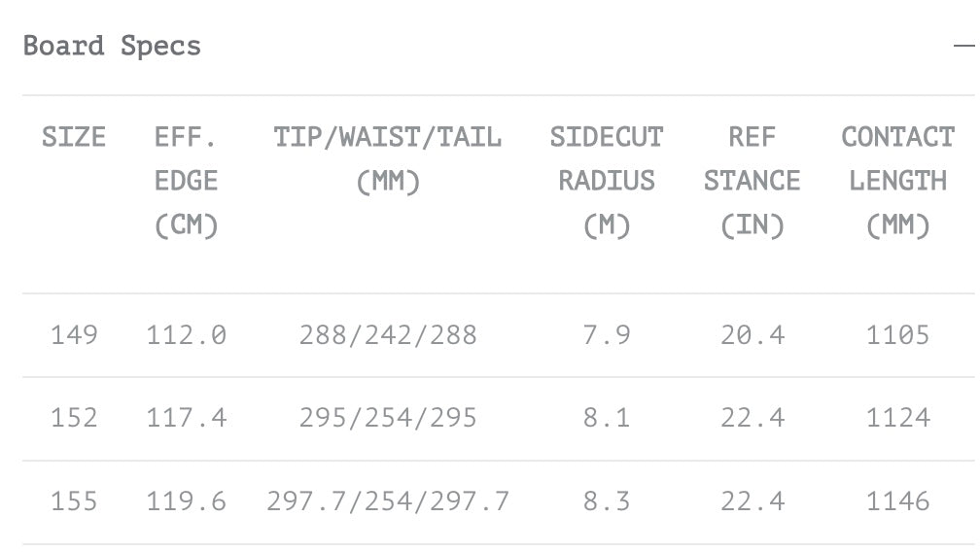980x552 pixels.
Task: Click the 149 size row cell
Action: point(74,335)
